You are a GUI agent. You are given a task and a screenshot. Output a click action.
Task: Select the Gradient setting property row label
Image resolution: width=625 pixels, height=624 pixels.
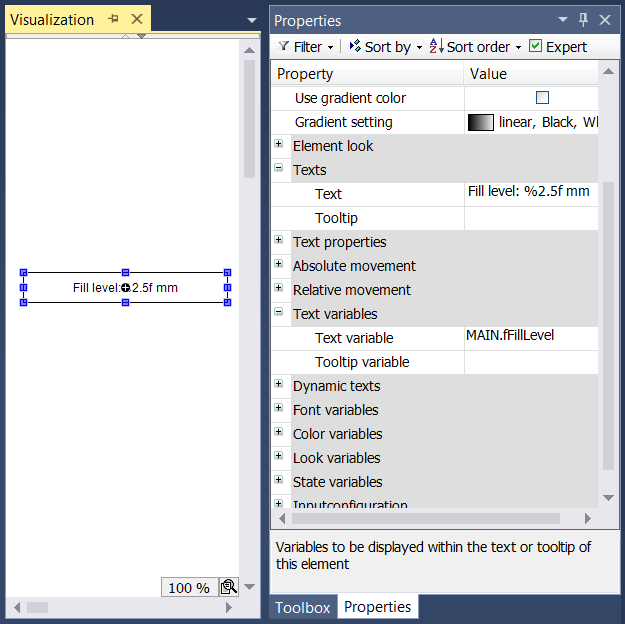[x=344, y=122]
